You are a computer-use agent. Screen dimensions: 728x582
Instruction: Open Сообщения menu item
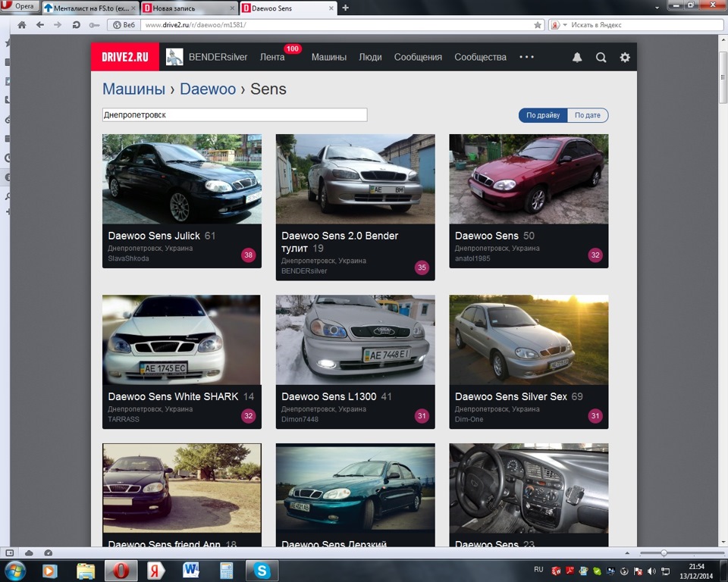(x=418, y=57)
